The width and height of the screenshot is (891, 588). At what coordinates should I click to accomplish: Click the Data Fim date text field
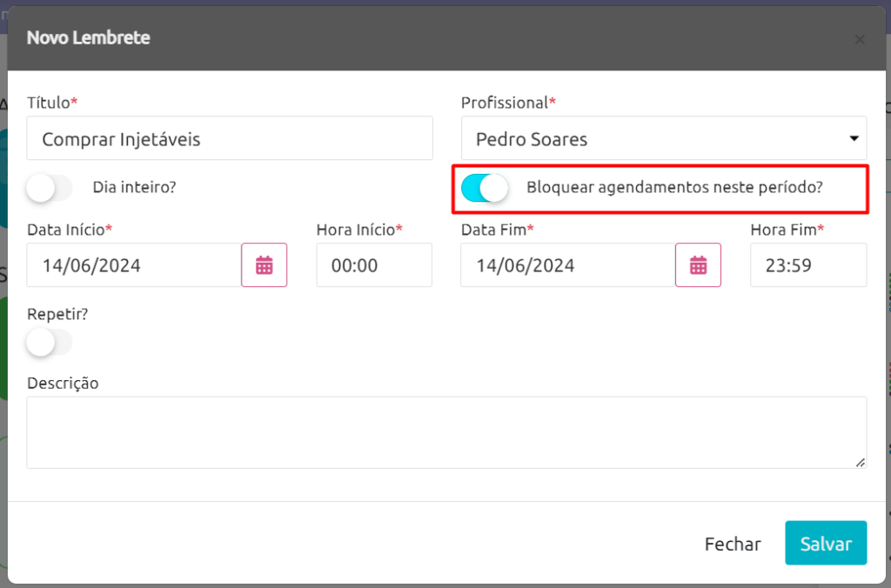(x=568, y=264)
